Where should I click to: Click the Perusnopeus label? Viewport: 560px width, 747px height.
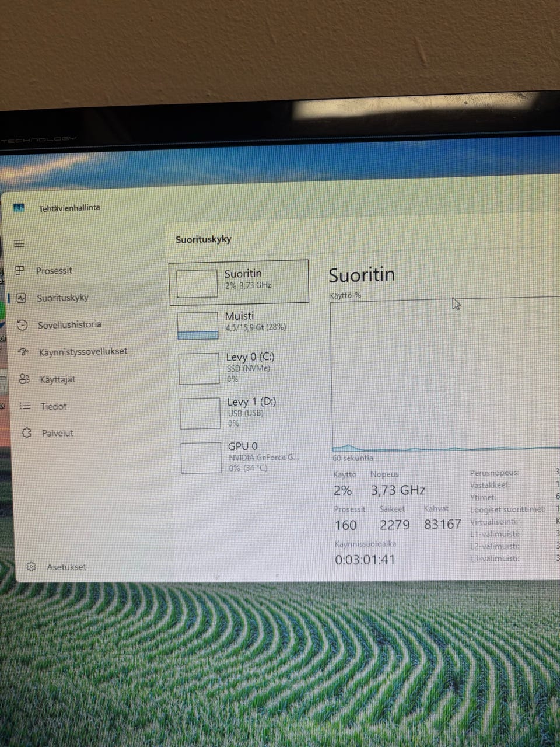point(494,473)
